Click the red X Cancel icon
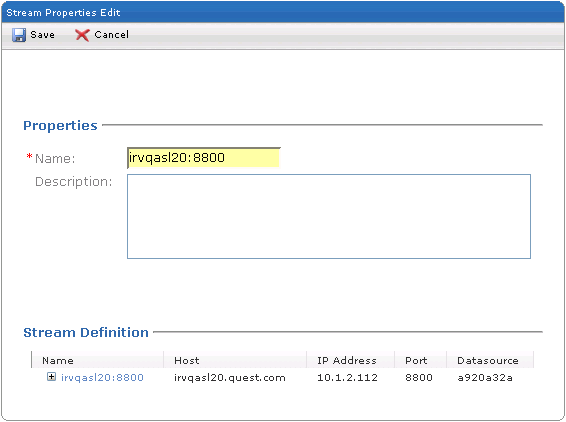 (82, 35)
